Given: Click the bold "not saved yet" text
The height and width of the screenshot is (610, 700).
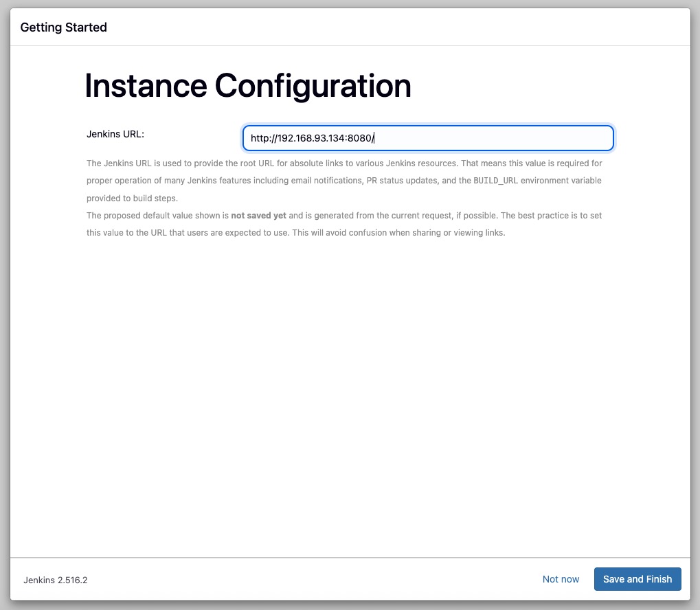Looking at the screenshot, I should point(258,216).
